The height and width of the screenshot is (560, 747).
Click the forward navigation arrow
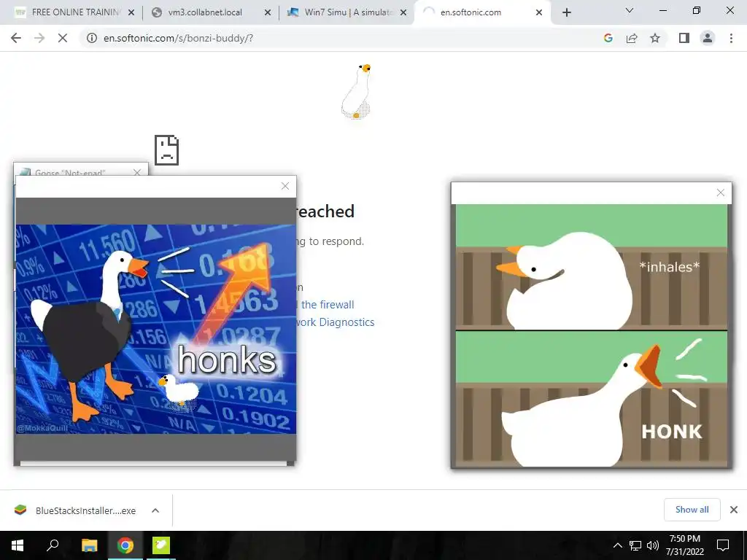(39, 38)
